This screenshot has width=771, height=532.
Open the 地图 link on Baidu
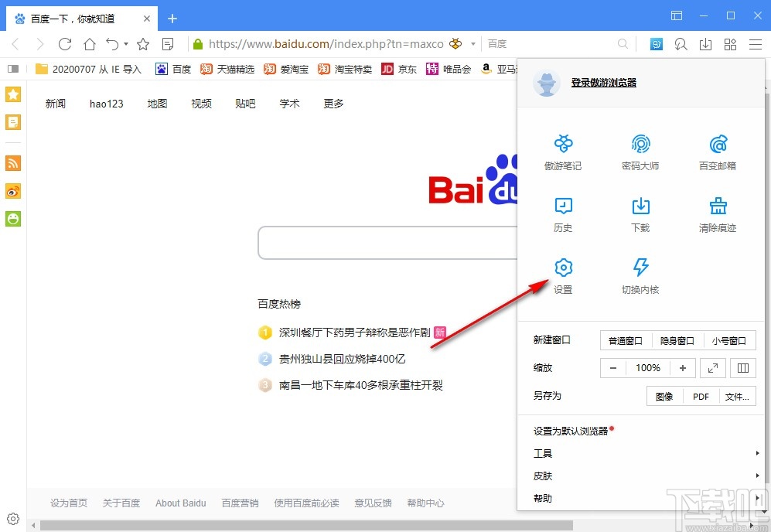(157, 104)
